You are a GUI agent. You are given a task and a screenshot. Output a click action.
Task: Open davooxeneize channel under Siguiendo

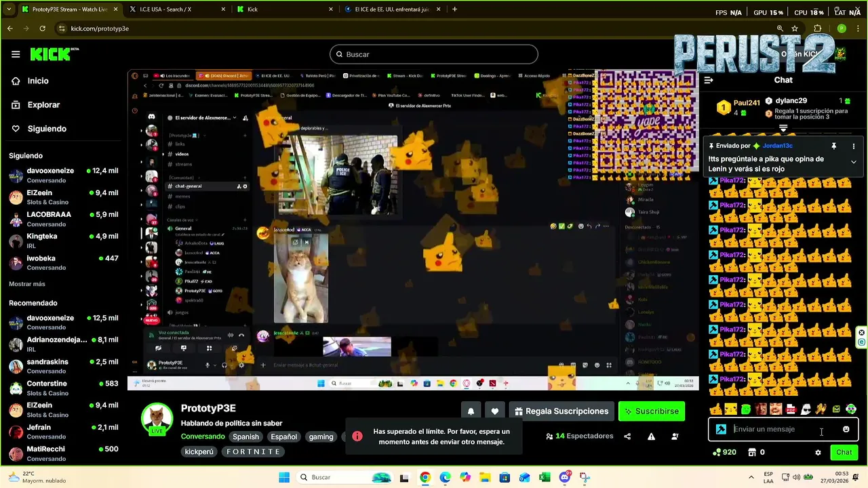[64, 176]
